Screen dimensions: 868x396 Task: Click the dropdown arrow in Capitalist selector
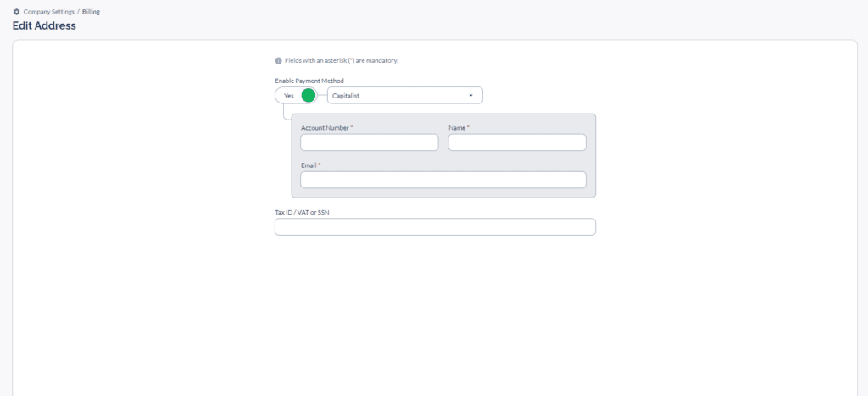(470, 96)
